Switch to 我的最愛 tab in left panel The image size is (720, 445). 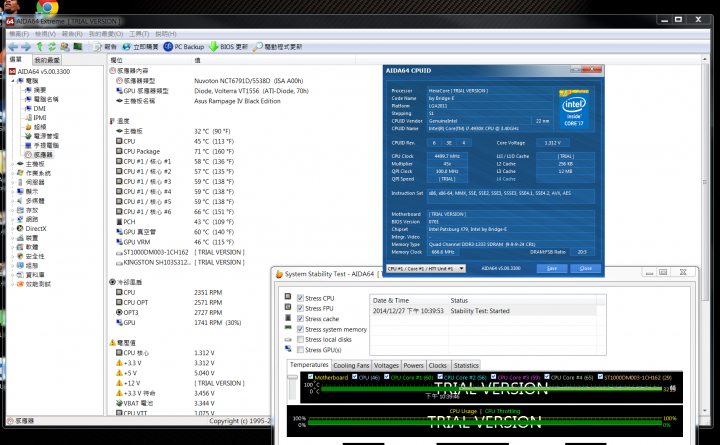47,60
